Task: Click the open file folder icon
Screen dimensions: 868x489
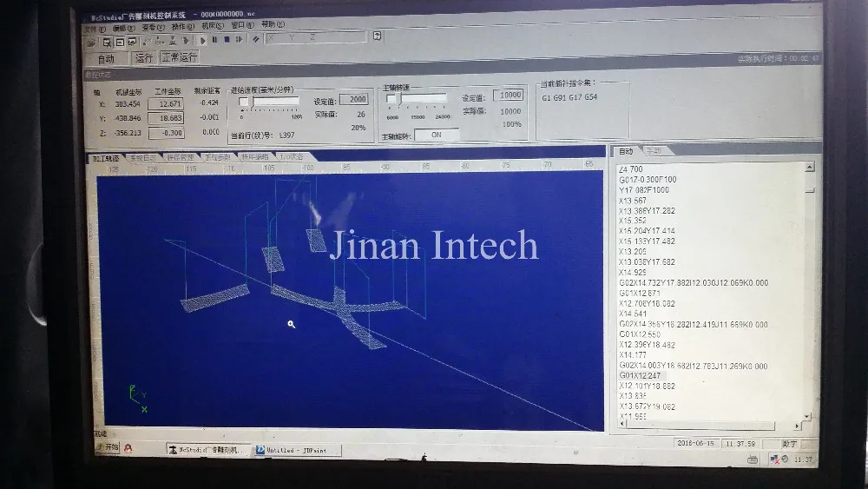Action: pos(91,43)
